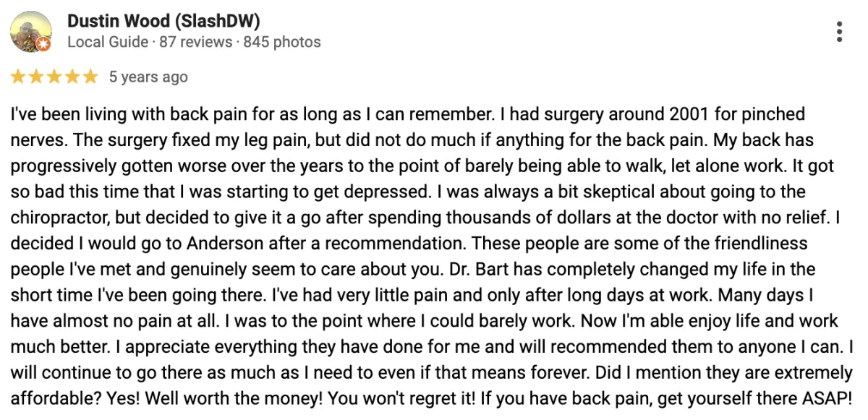Image resolution: width=868 pixels, height=420 pixels.
Task: Click the year 2001 in review text
Action: [687, 115]
